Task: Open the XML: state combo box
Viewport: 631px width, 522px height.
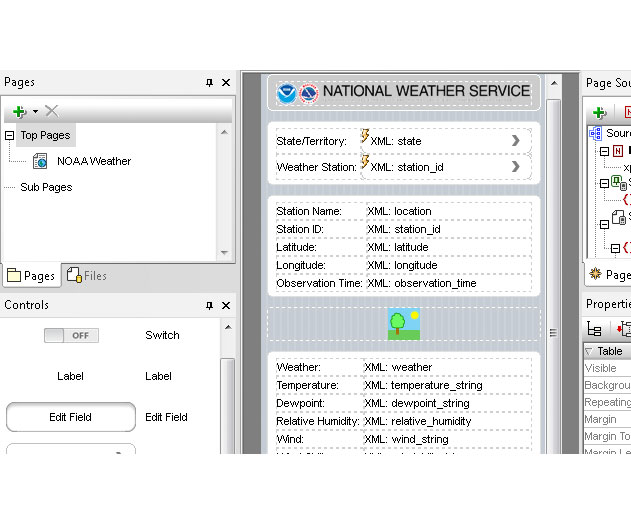Action: pyautogui.click(x=445, y=141)
